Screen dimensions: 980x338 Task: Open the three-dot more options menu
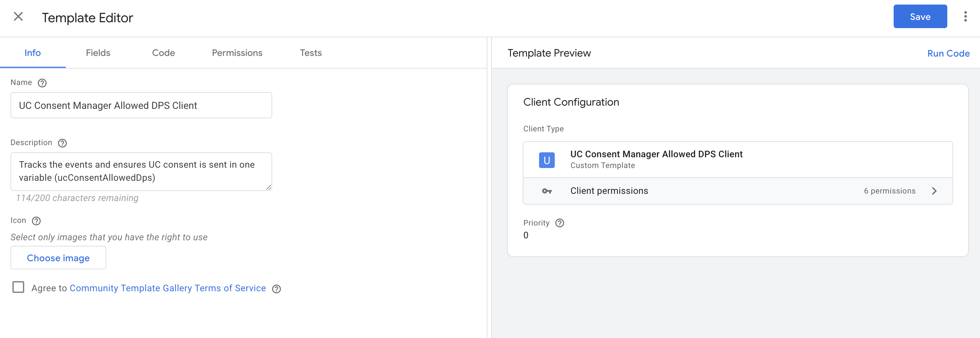tap(965, 17)
